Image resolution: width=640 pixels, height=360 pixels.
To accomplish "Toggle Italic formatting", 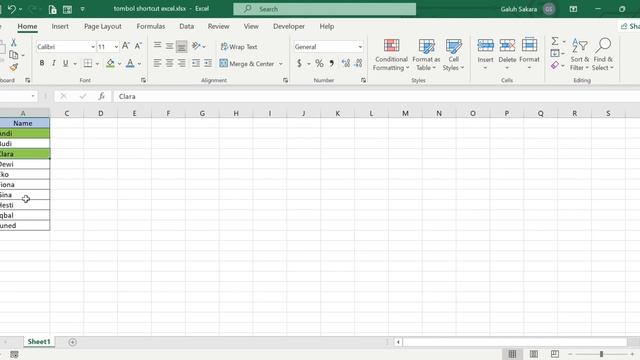I will (x=53, y=63).
